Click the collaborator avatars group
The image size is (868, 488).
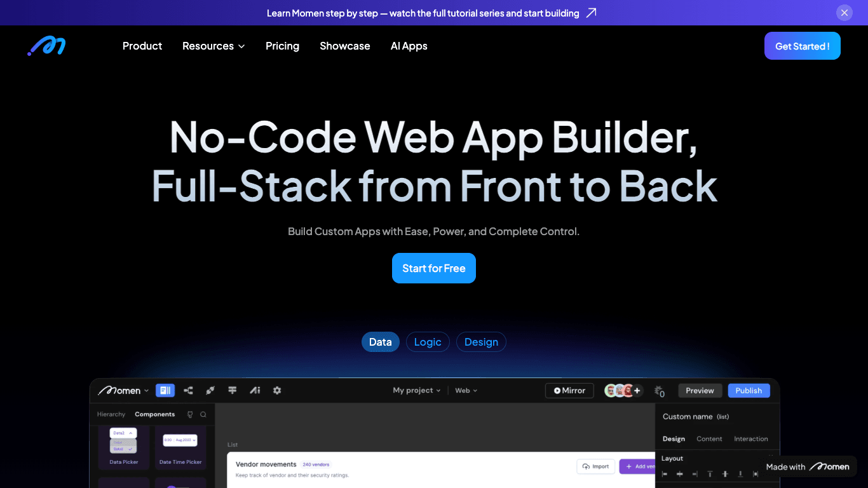point(618,391)
